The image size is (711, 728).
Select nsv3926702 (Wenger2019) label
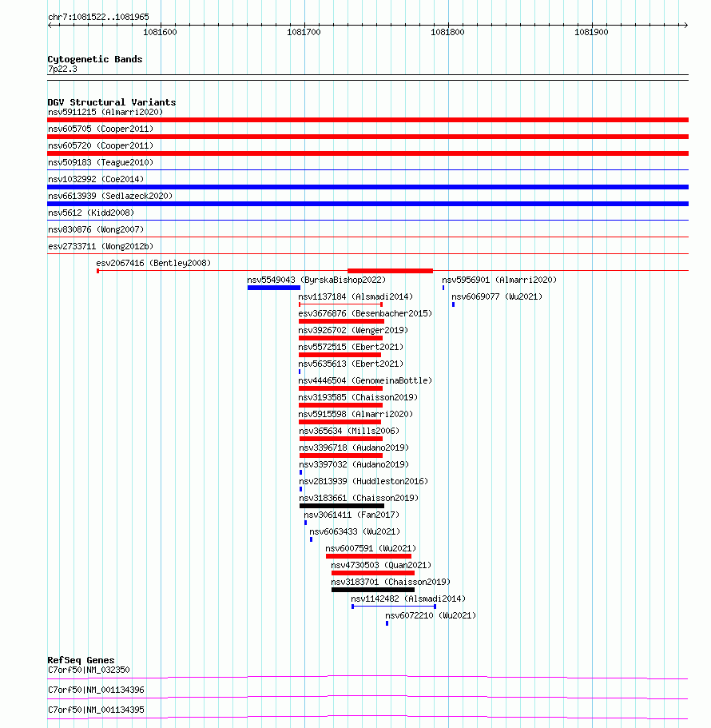coord(353,330)
